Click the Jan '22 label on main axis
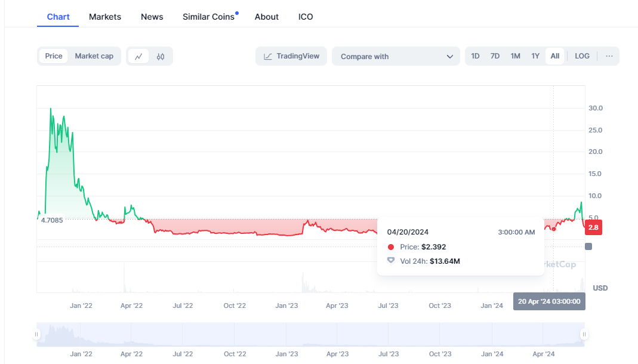 [x=81, y=306]
